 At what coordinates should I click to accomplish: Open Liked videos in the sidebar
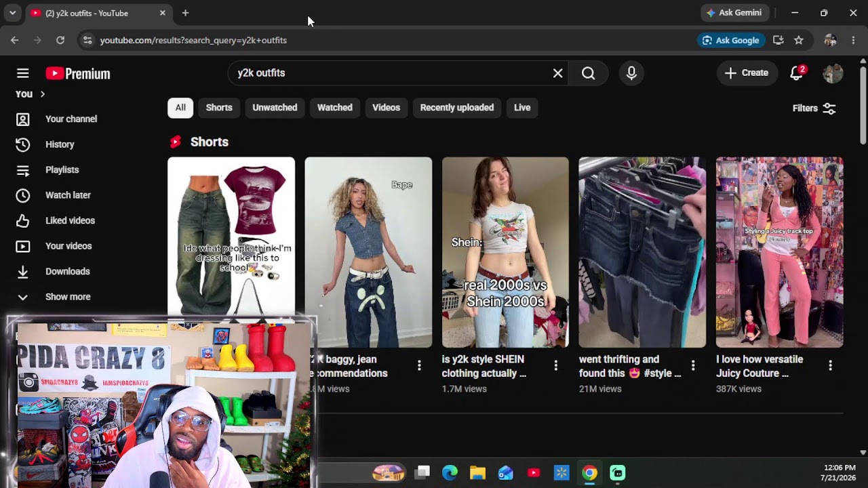tap(70, 221)
